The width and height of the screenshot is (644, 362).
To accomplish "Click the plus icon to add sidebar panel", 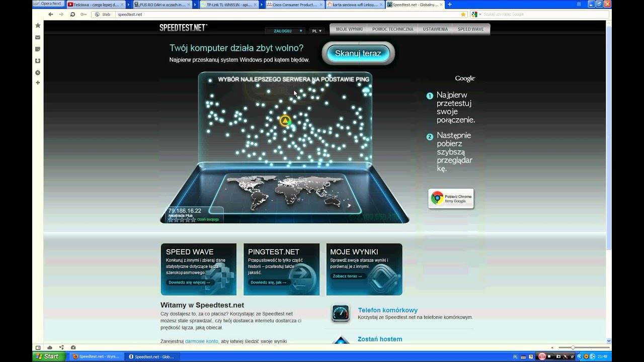I will coord(38,82).
